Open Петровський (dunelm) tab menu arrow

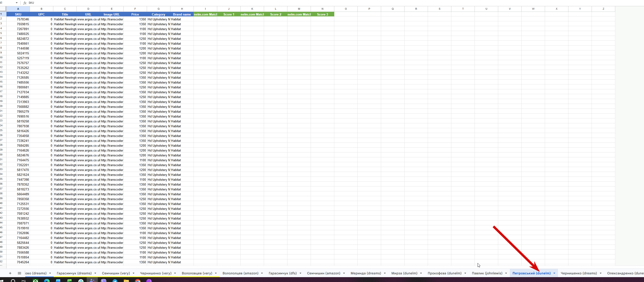click(554, 273)
